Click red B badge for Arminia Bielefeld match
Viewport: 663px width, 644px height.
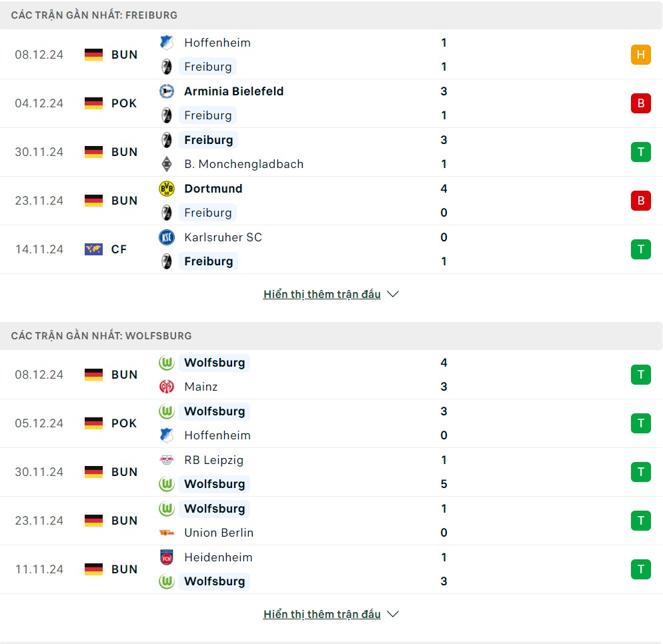click(x=640, y=103)
